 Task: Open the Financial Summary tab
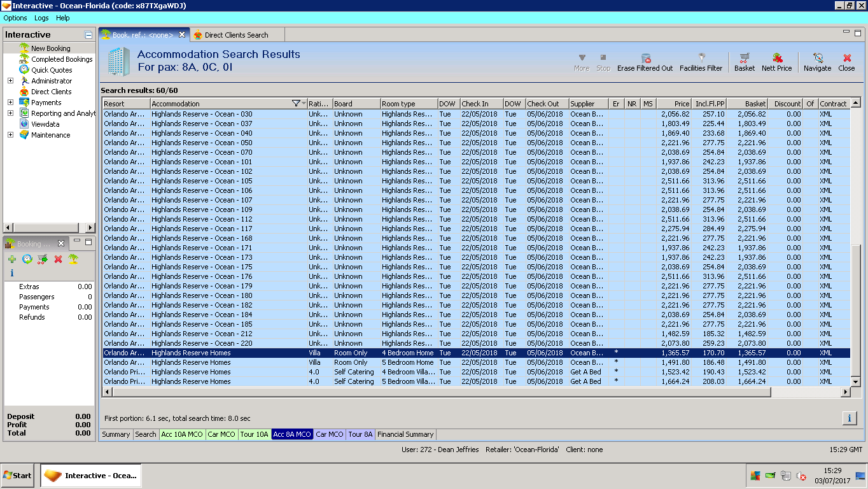(405, 434)
